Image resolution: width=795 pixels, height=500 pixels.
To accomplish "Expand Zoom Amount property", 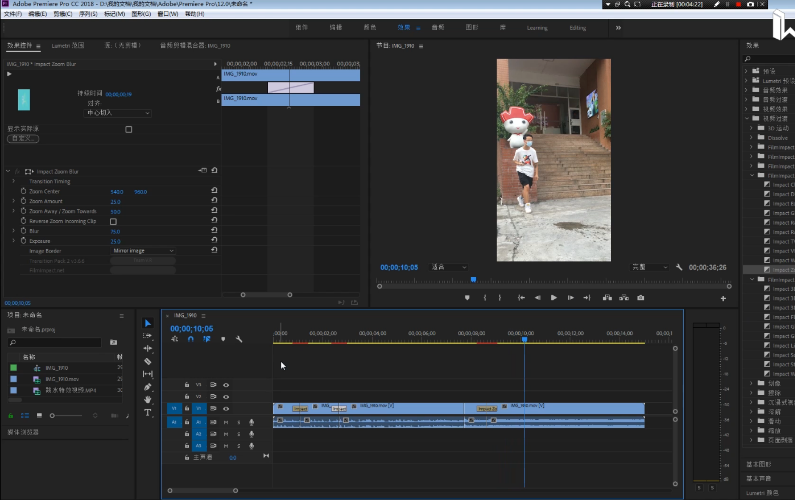I will tap(13, 202).
